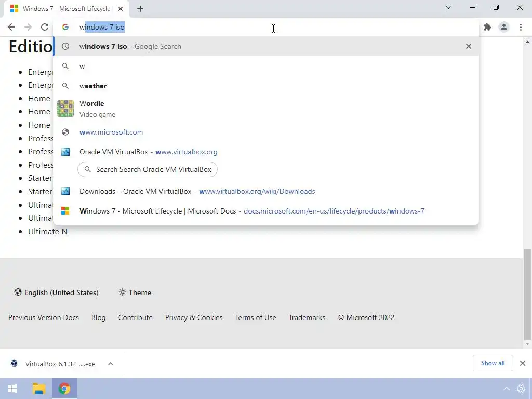Remove the 'windows 7 iso' history suggestion
This screenshot has width=532, height=399.
(469, 46)
